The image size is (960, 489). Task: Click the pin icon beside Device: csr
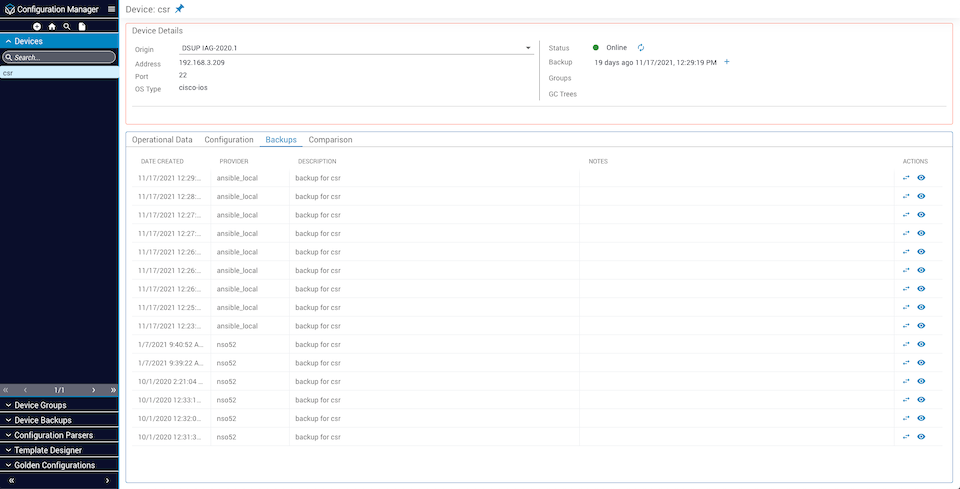click(x=179, y=9)
